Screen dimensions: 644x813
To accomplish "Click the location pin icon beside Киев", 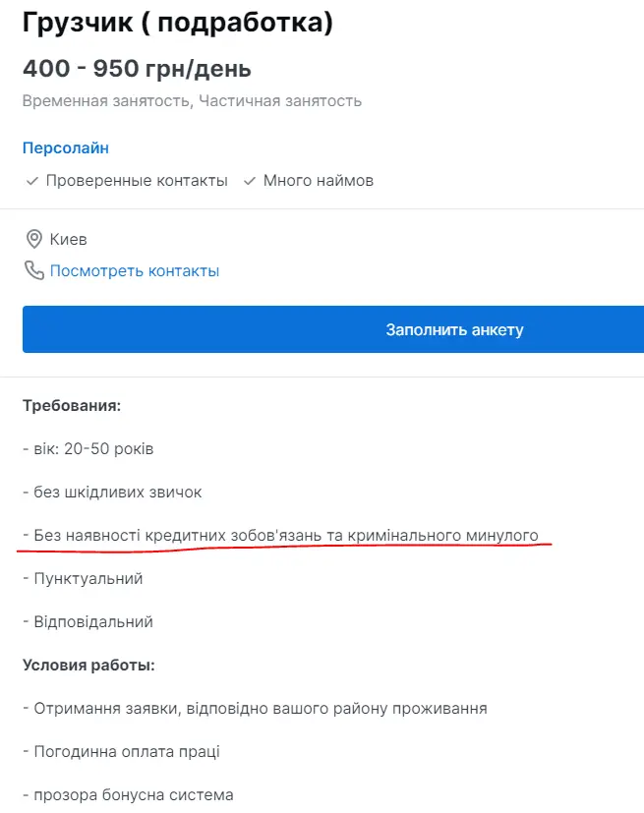I will point(34,239).
